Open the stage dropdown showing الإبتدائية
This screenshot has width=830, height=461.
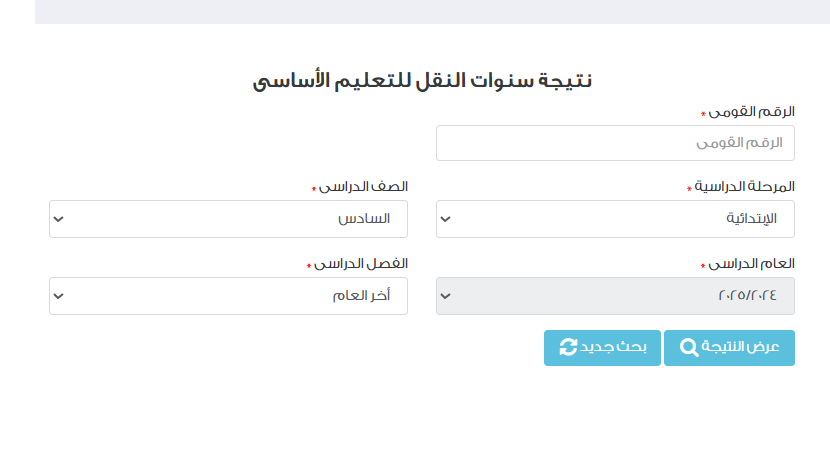click(615, 219)
